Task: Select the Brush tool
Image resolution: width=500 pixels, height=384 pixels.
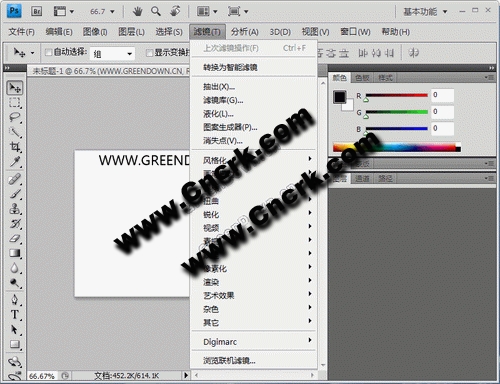Action: tap(15, 194)
